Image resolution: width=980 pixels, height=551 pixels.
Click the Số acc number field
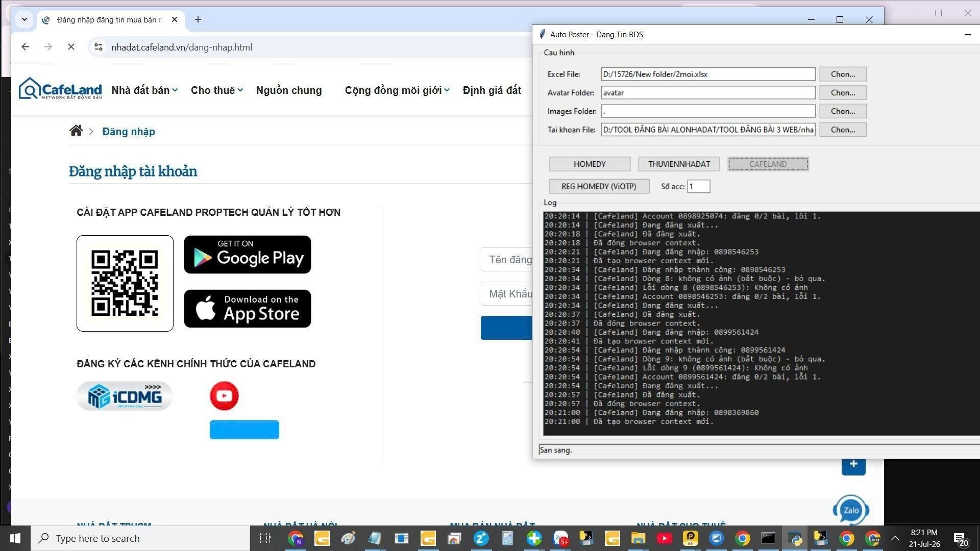coord(698,186)
